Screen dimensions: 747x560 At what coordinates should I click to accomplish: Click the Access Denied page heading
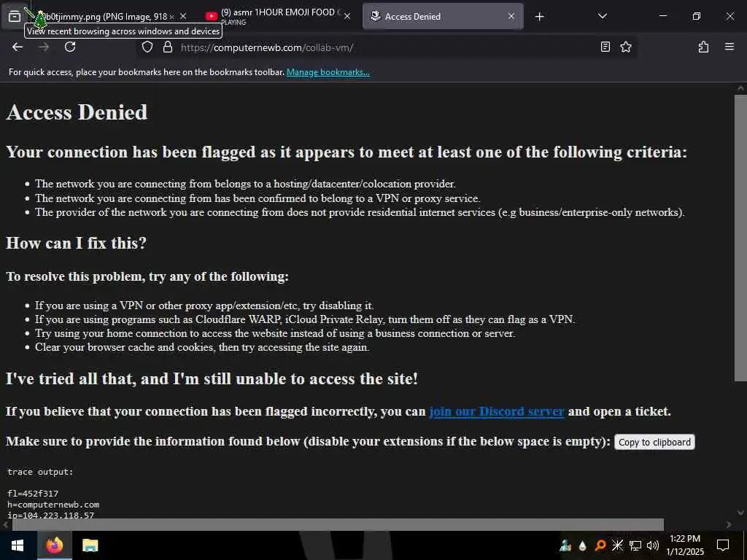click(77, 113)
